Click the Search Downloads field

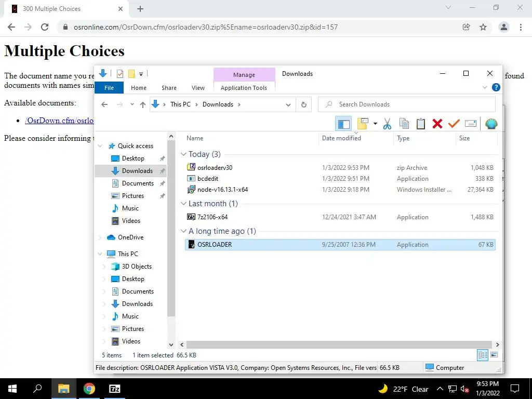pyautogui.click(x=406, y=104)
